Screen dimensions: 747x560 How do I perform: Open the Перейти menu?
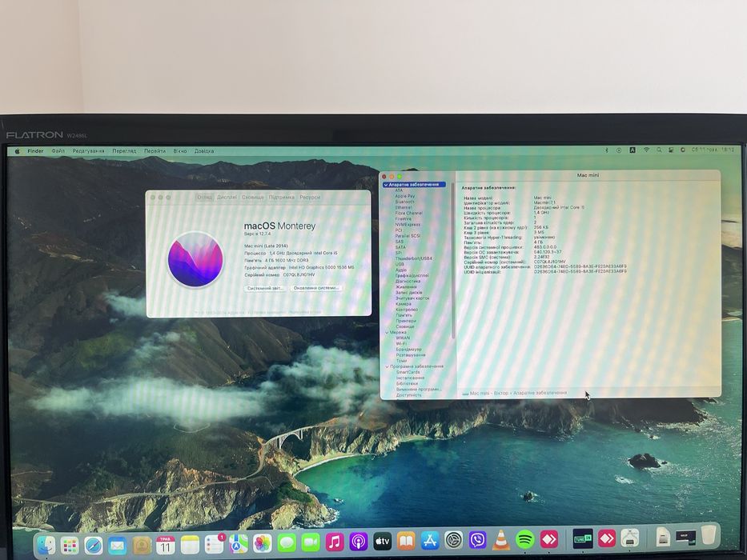pos(155,151)
